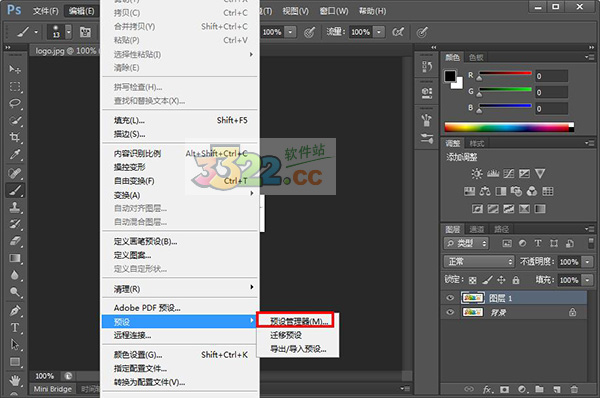
Task: Open layer fill 填充 dropdown arrow
Action: tap(587, 280)
